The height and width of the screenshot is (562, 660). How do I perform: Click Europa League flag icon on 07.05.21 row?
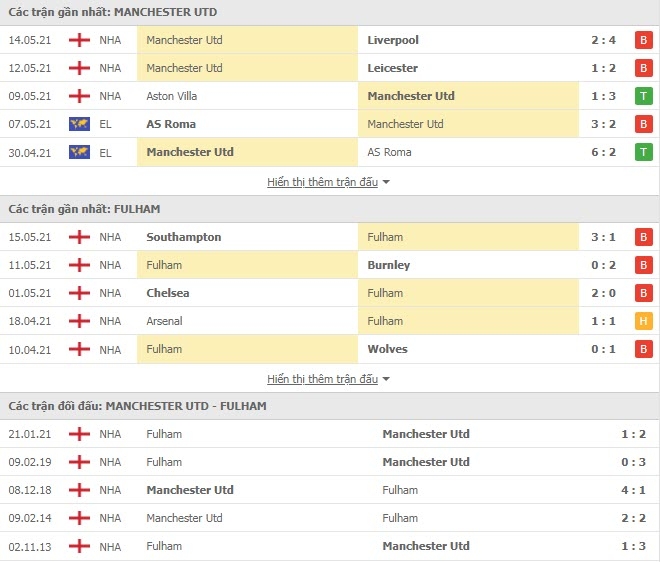[79, 124]
